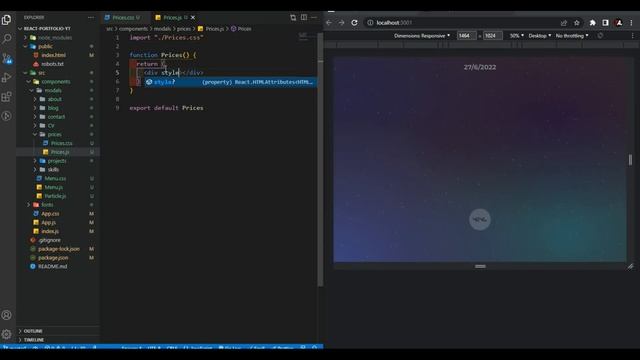Screen dimensions: 640x360
Task: Expand the TIMELINE section
Action: 33,340
